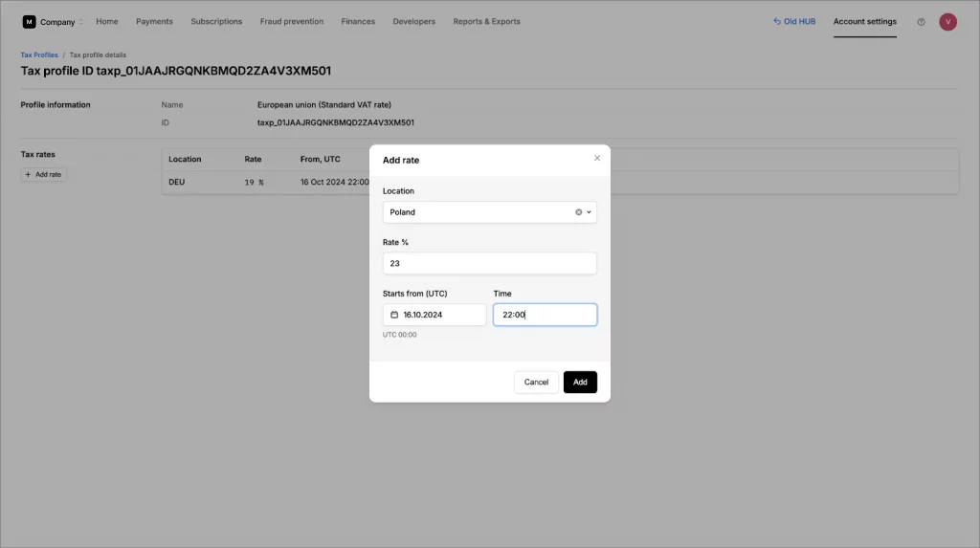Open the Fraud prevention nav item
This screenshot has width=980, height=548.
click(x=292, y=21)
